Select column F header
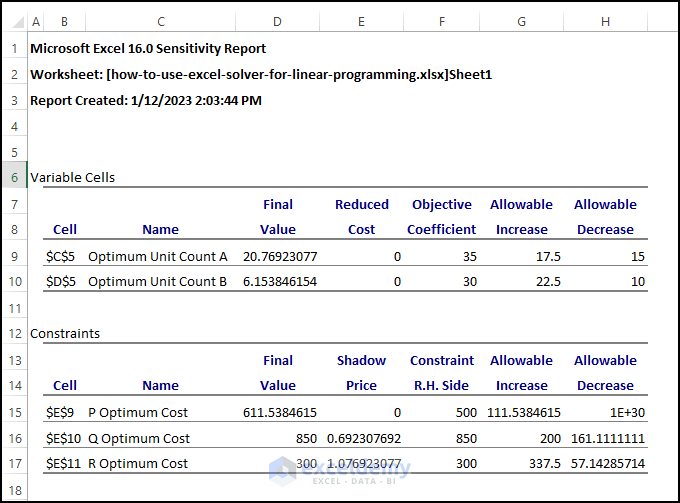 click(441, 22)
